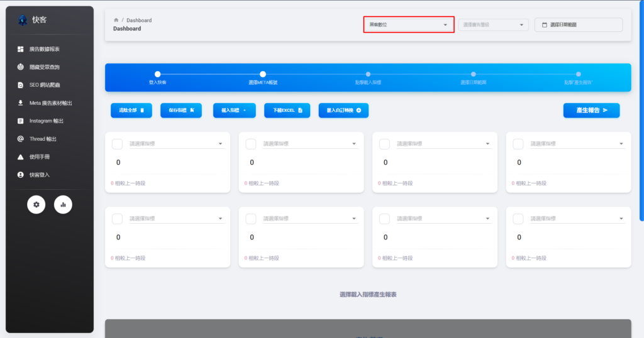The height and width of the screenshot is (338, 644).
Task: Toggle checkbox on bottom-left metric card
Action: pos(117,219)
